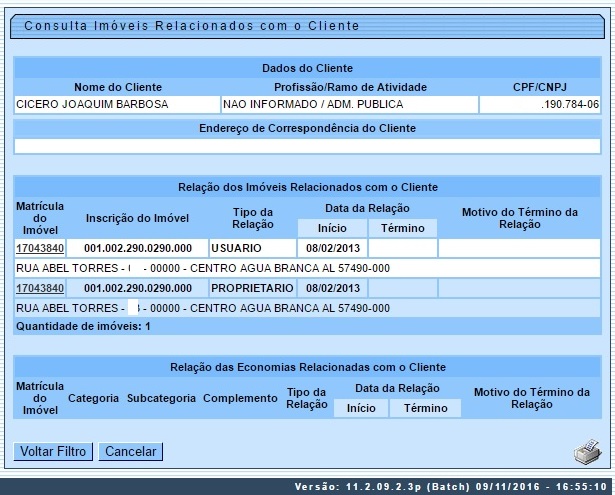The image size is (615, 495).
Task: Click the Nome do Cliente column header
Action: 118,87
